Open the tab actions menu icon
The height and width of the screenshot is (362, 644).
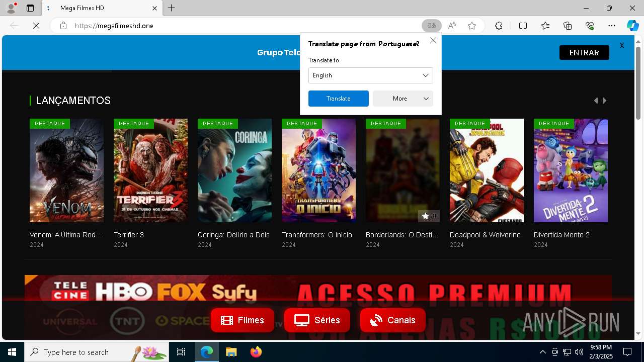[30, 8]
